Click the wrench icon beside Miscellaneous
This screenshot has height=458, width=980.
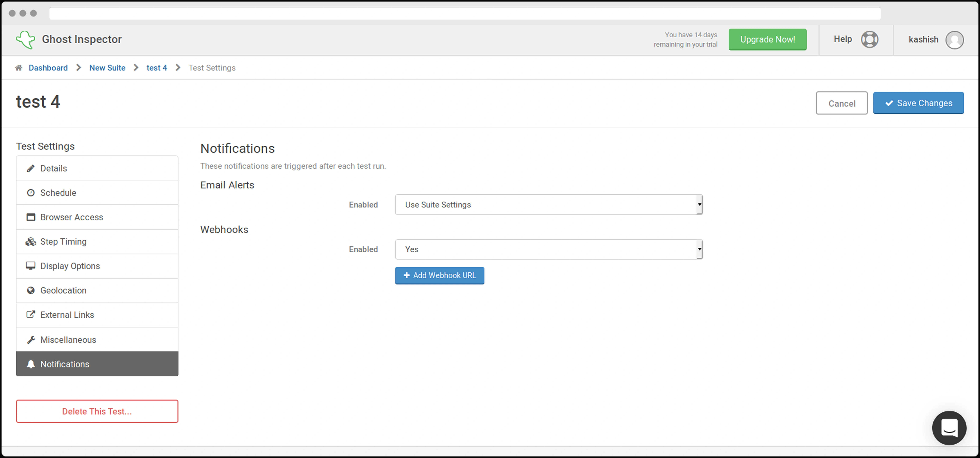tap(31, 340)
